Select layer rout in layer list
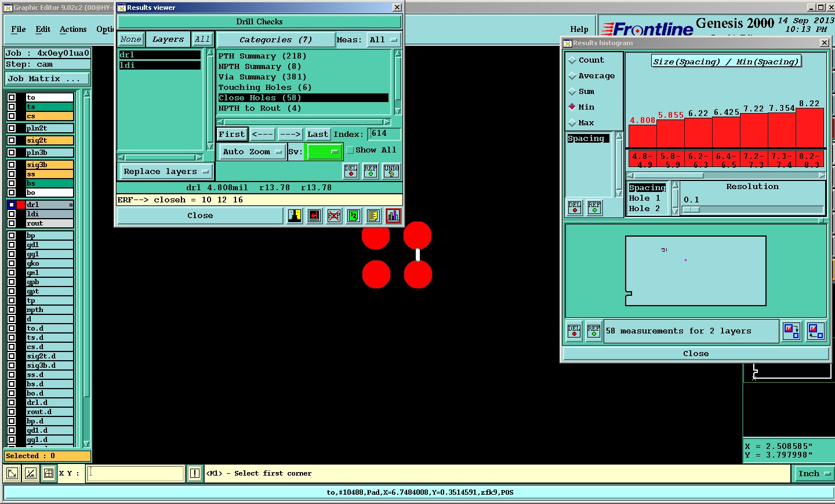This screenshot has height=504, width=835. click(50, 223)
